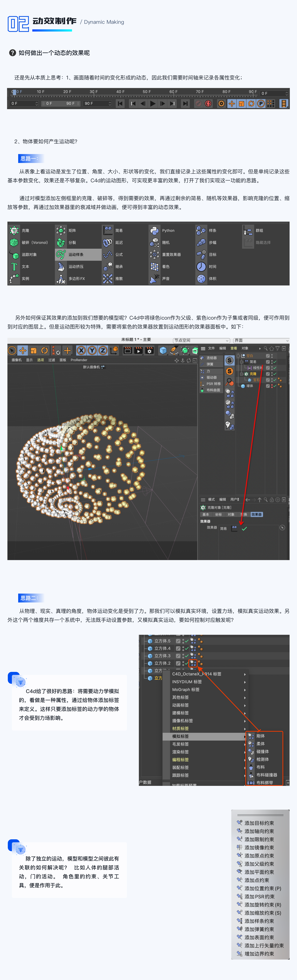Select the 随机 random effector icon
Screen dimensions: 297x980
(x=154, y=242)
